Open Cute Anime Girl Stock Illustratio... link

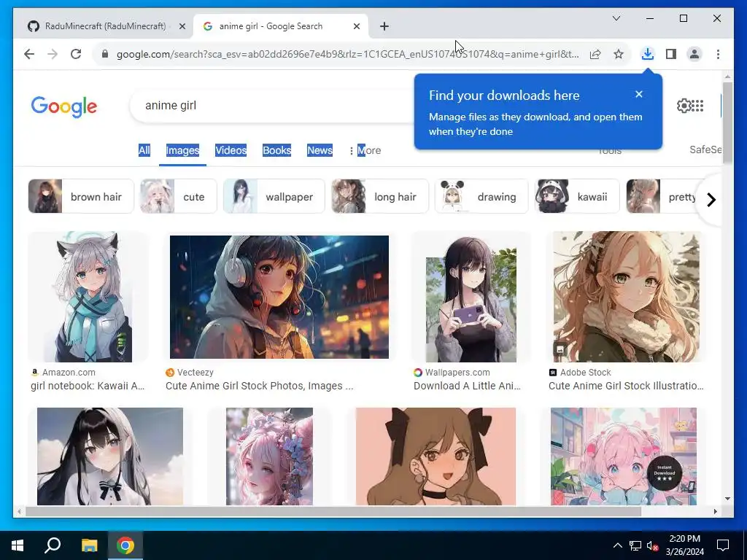626,386
